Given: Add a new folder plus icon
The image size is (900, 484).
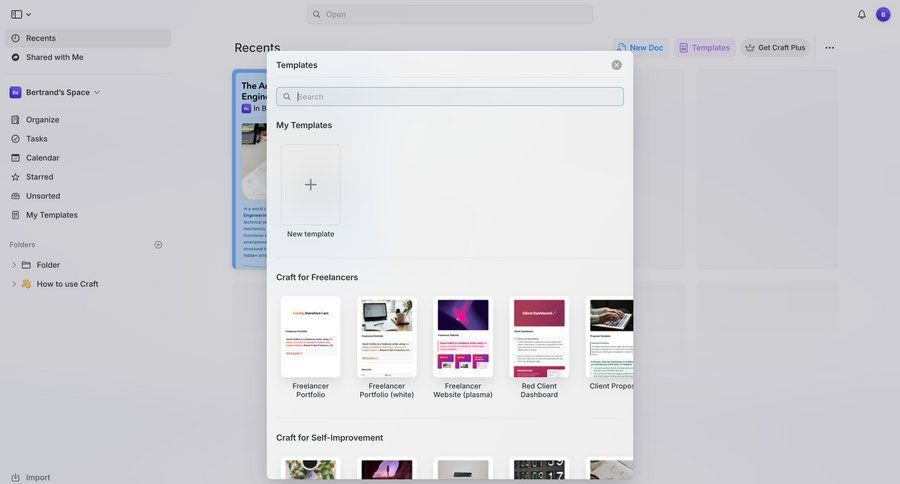Looking at the screenshot, I should [x=158, y=245].
